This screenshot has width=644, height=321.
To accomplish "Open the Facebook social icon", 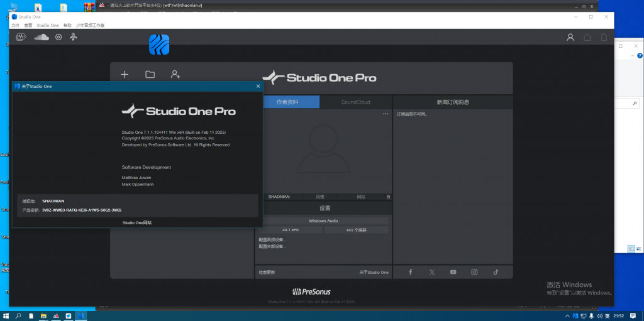I will 410,272.
